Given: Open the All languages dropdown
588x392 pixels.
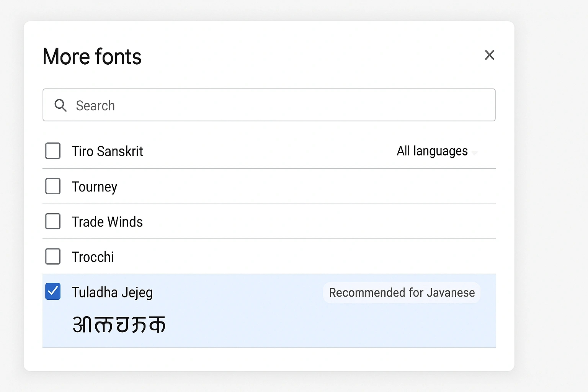Looking at the screenshot, I should 432,151.
